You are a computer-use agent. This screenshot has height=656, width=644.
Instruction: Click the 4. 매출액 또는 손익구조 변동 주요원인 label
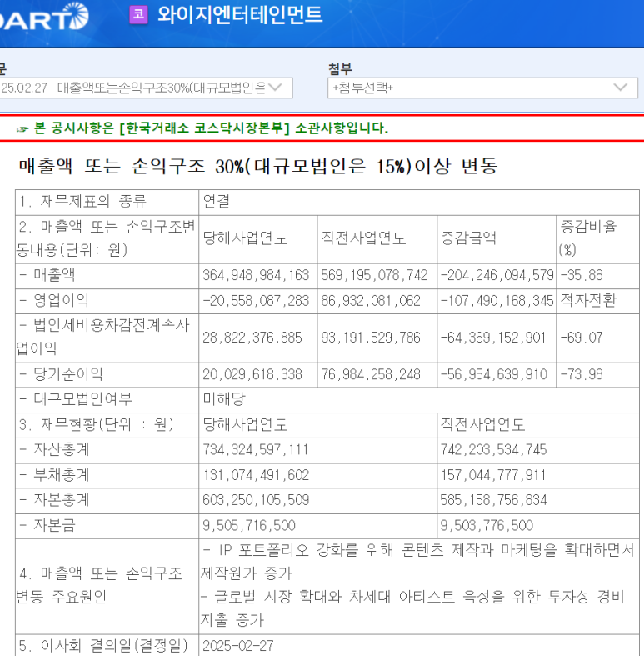(99, 585)
